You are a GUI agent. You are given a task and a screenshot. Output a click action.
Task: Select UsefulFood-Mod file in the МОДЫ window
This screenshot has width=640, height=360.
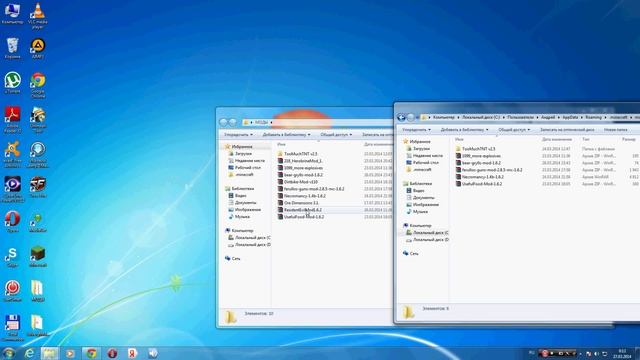coord(304,217)
